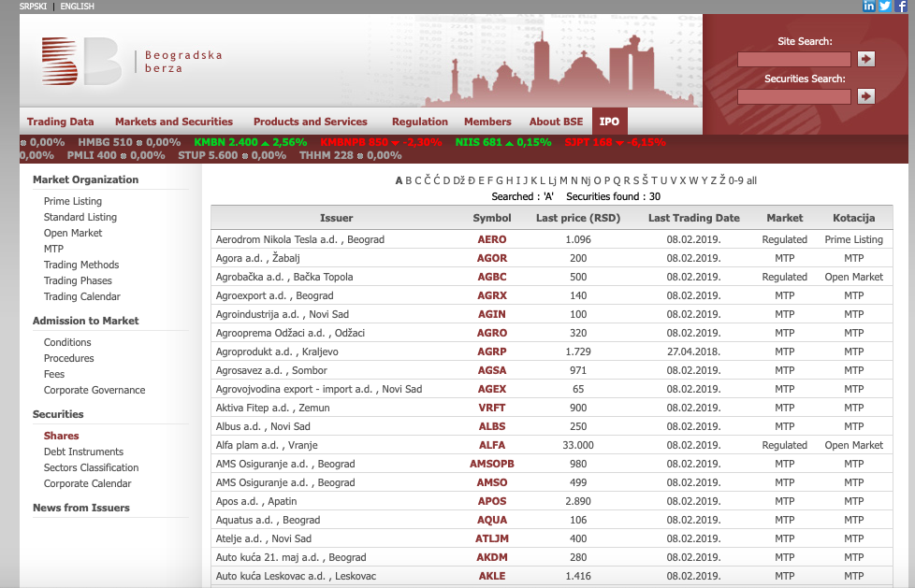The width and height of the screenshot is (915, 588).
Task: Click the Last Trading Date column header
Action: point(694,218)
